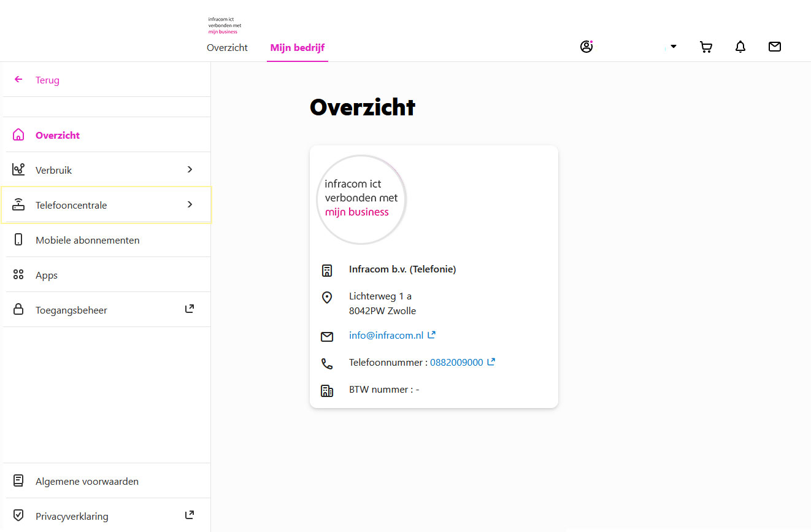The height and width of the screenshot is (532, 811).
Task: Switch to the Overzicht top tab
Action: (227, 47)
